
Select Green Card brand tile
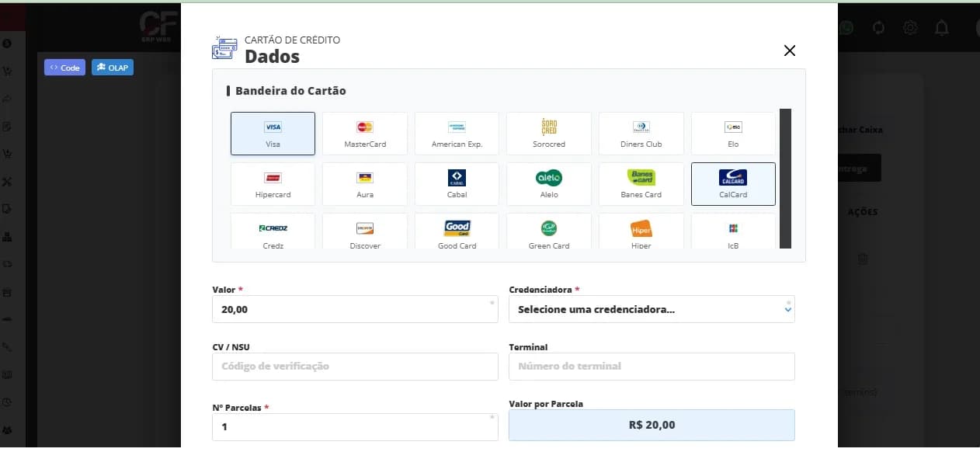(x=549, y=231)
